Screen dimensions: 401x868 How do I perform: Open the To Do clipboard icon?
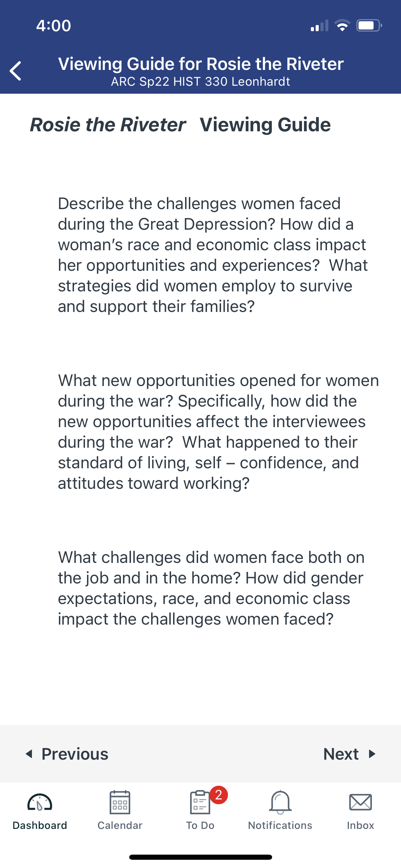[x=200, y=802]
